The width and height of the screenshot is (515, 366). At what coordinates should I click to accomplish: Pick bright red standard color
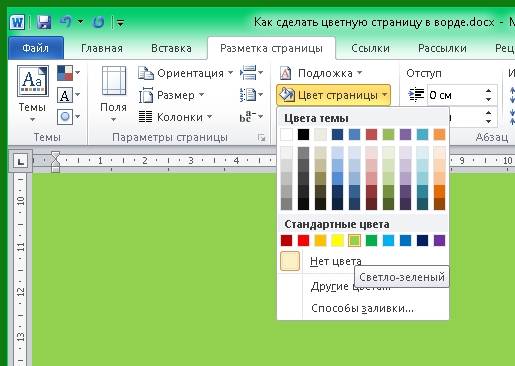pyautogui.click(x=303, y=240)
